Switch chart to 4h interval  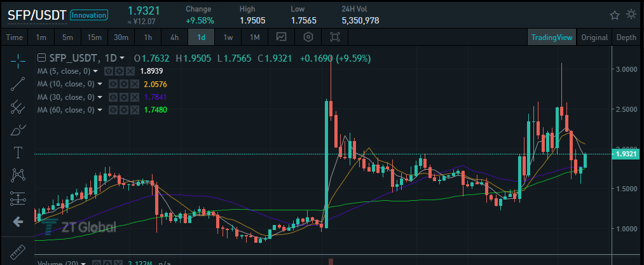click(175, 37)
